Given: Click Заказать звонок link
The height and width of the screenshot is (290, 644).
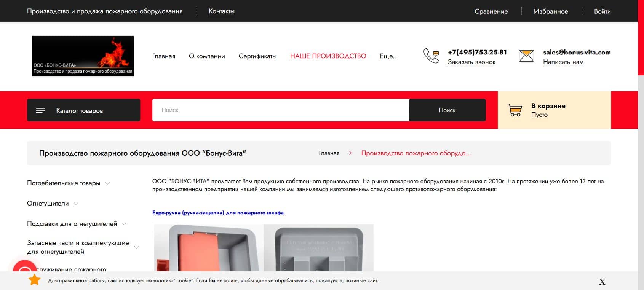Looking at the screenshot, I should click(471, 62).
